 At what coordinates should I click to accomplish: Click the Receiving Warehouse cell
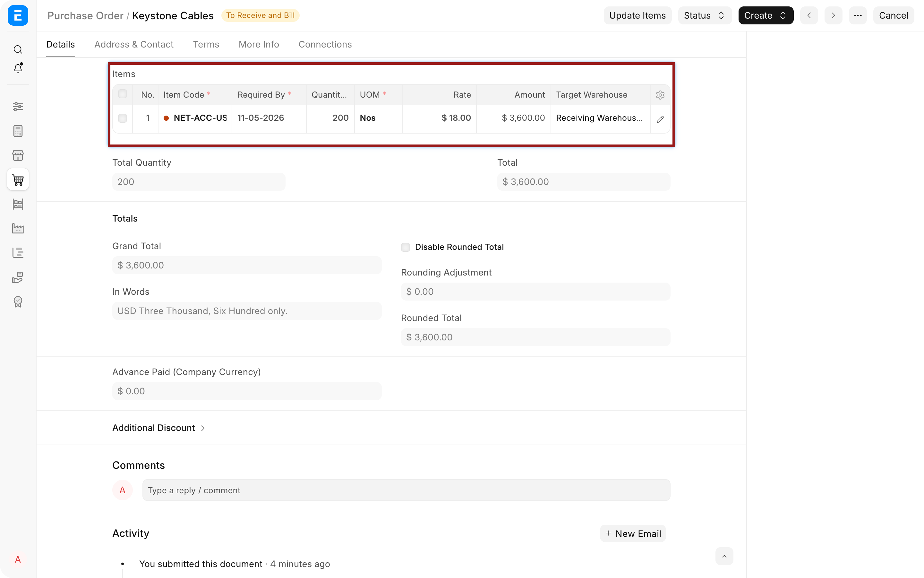click(600, 118)
